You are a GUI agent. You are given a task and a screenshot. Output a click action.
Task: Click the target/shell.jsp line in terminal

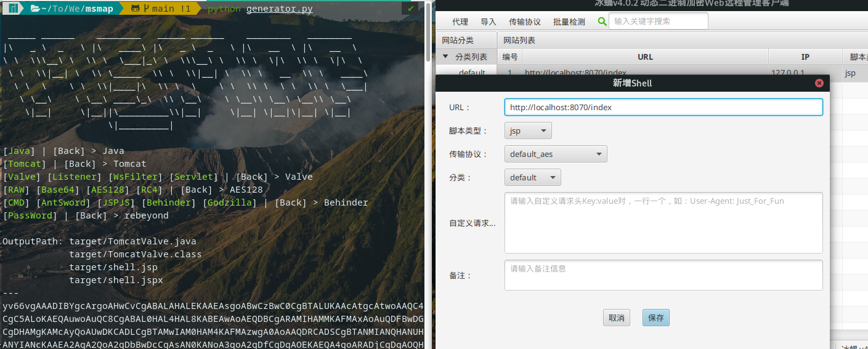(113, 267)
